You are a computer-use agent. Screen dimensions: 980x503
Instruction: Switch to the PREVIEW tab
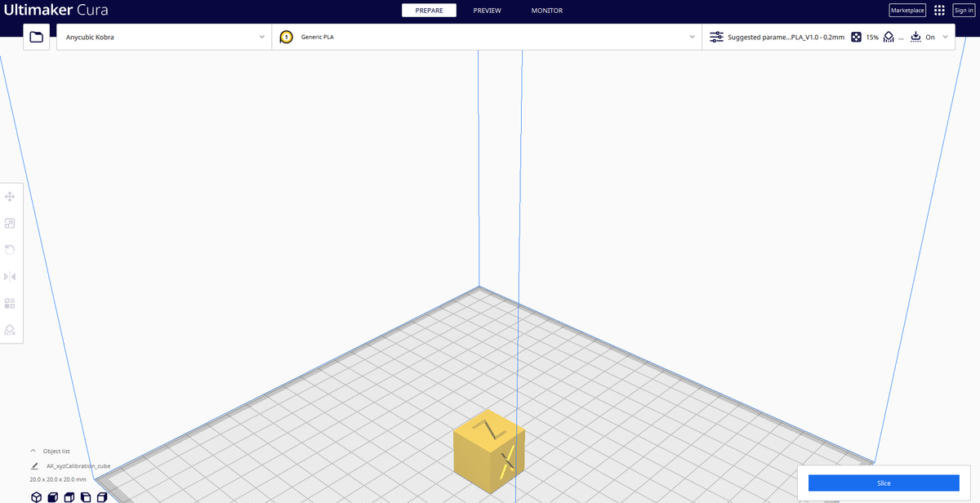[487, 10]
